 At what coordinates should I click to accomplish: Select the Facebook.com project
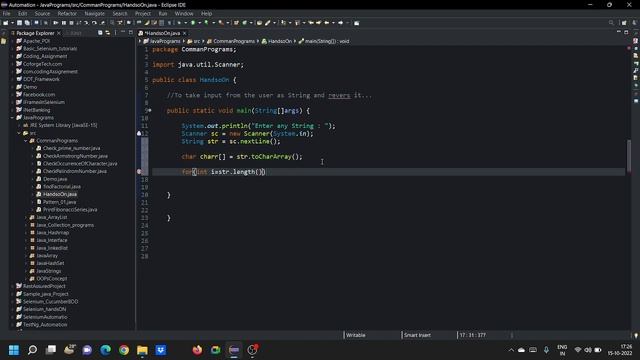click(39, 94)
